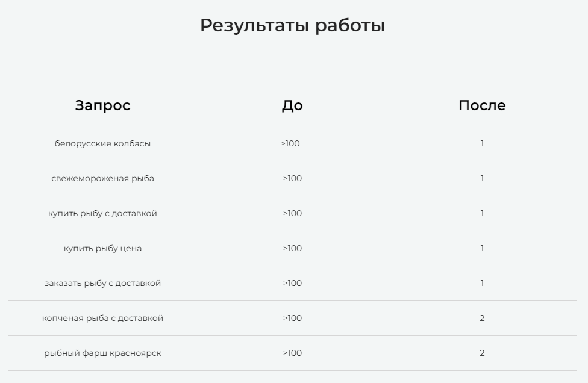The width and height of the screenshot is (588, 383).
Task: Click the 'Запрос' column header
Action: [x=102, y=105]
